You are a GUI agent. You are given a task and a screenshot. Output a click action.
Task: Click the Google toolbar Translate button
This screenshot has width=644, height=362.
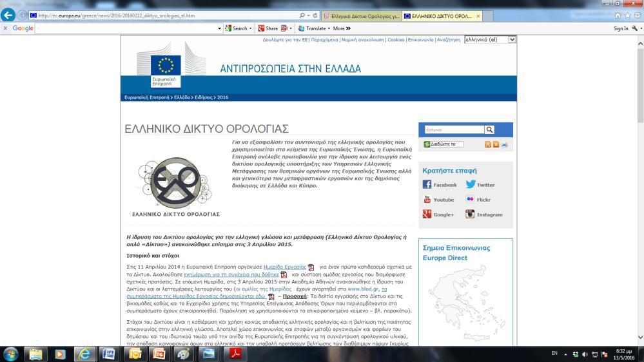click(x=312, y=28)
